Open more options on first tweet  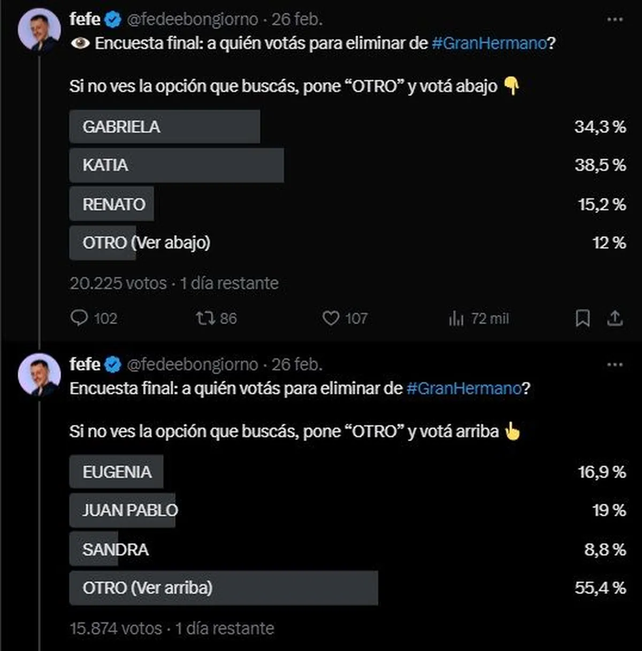[615, 19]
